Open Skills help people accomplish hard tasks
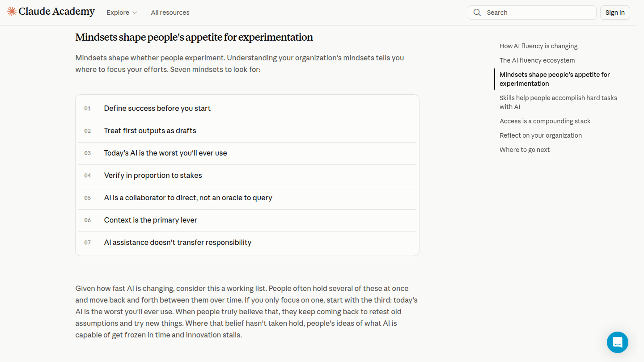Viewport: 644px width, 362px height. (x=558, y=102)
